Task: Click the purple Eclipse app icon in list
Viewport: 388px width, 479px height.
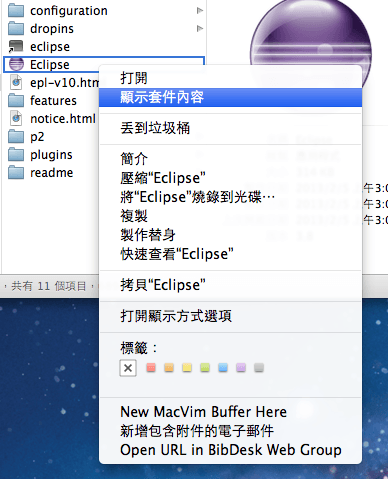Action: click(16, 64)
